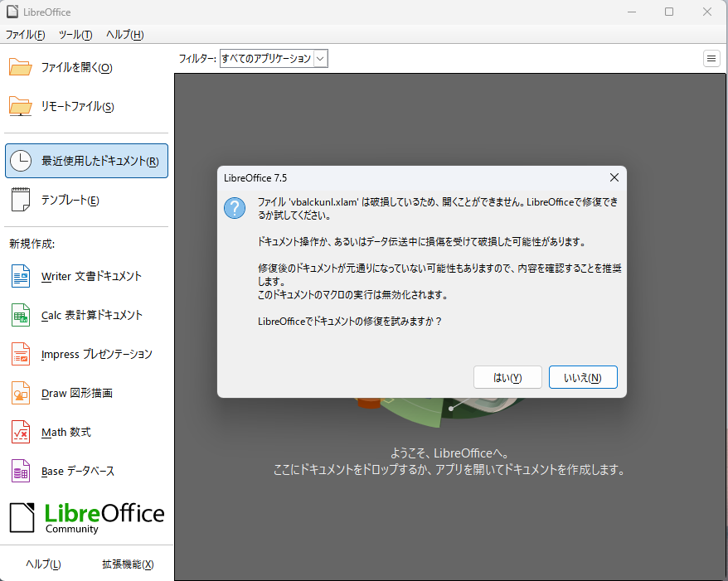This screenshot has height=581, width=728.
Task: Close the LibreOffice 7.5 dialog
Action: click(x=614, y=177)
